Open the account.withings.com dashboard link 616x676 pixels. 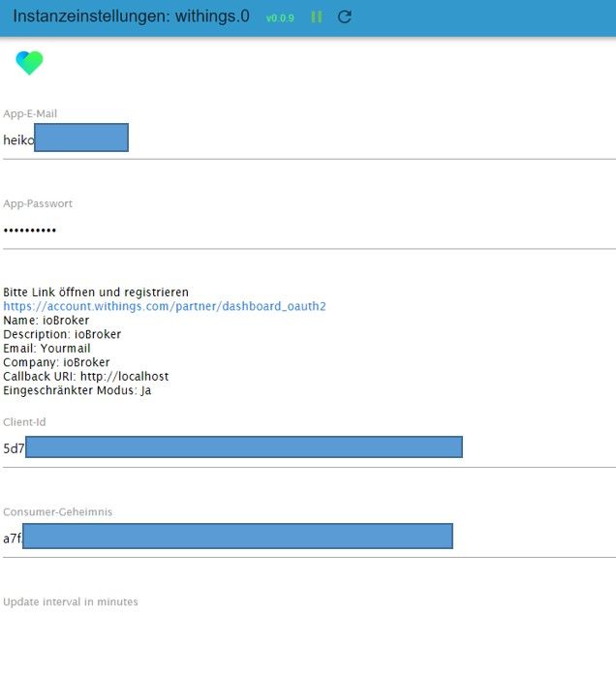click(x=165, y=306)
